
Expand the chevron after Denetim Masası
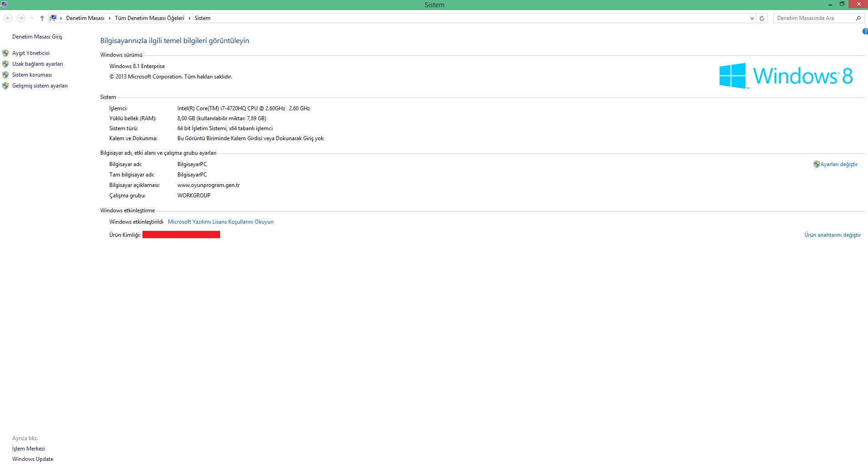click(x=110, y=18)
